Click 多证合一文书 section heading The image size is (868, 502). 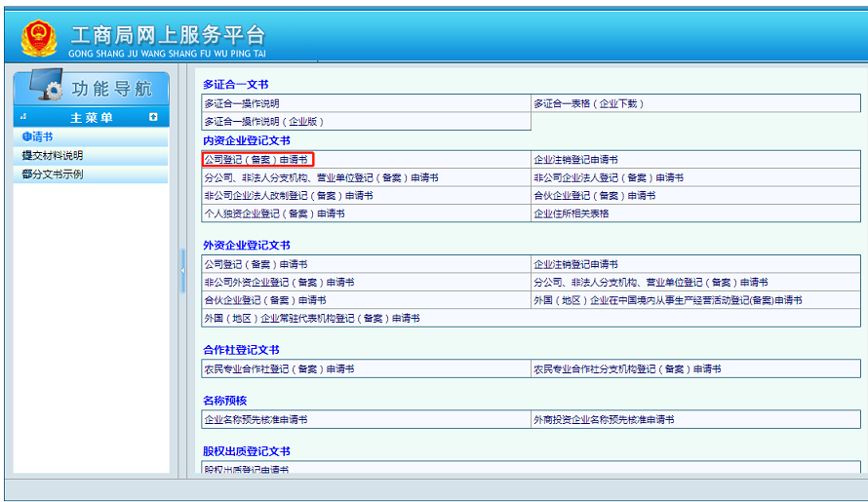(235, 84)
